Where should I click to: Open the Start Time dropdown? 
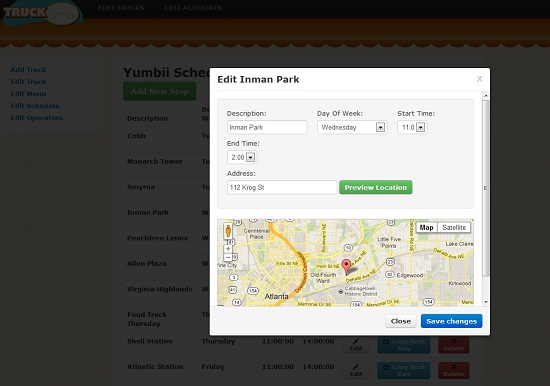(412, 127)
